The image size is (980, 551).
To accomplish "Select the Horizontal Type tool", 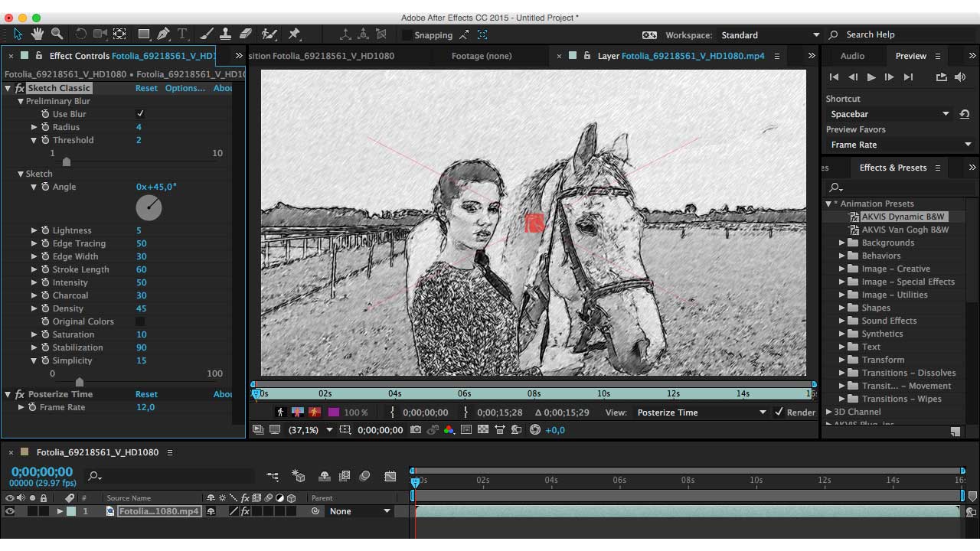I will (183, 34).
